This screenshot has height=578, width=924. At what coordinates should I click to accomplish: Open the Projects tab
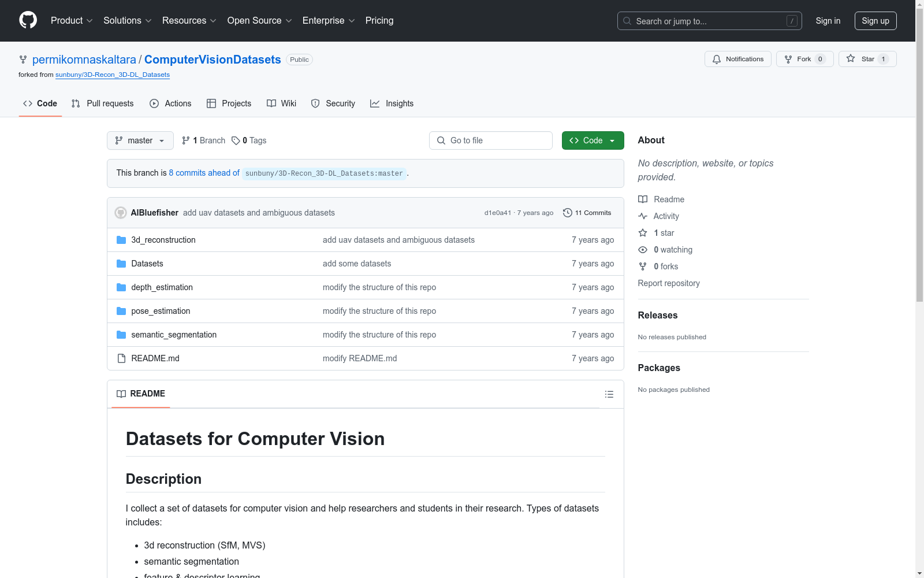229,103
